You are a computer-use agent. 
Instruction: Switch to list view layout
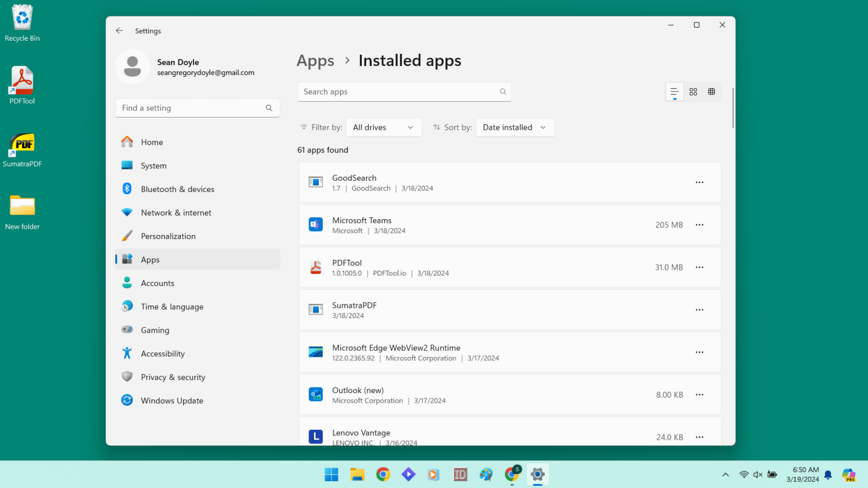(x=674, y=91)
